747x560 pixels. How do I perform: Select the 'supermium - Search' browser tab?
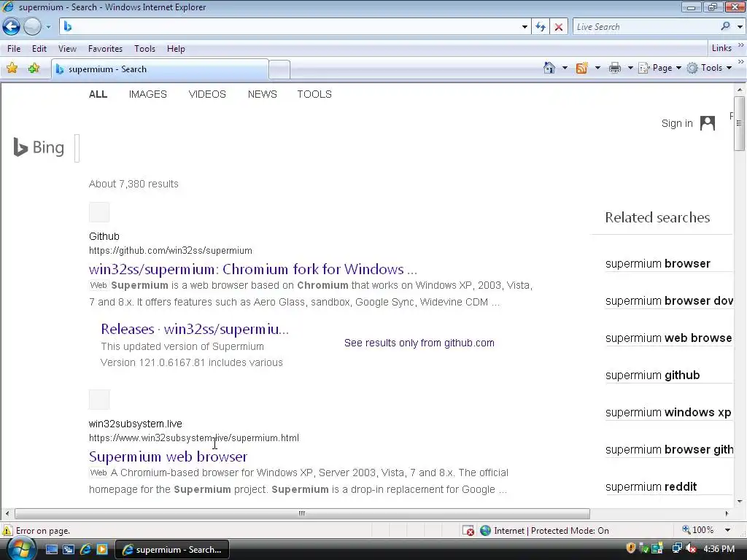click(160, 69)
